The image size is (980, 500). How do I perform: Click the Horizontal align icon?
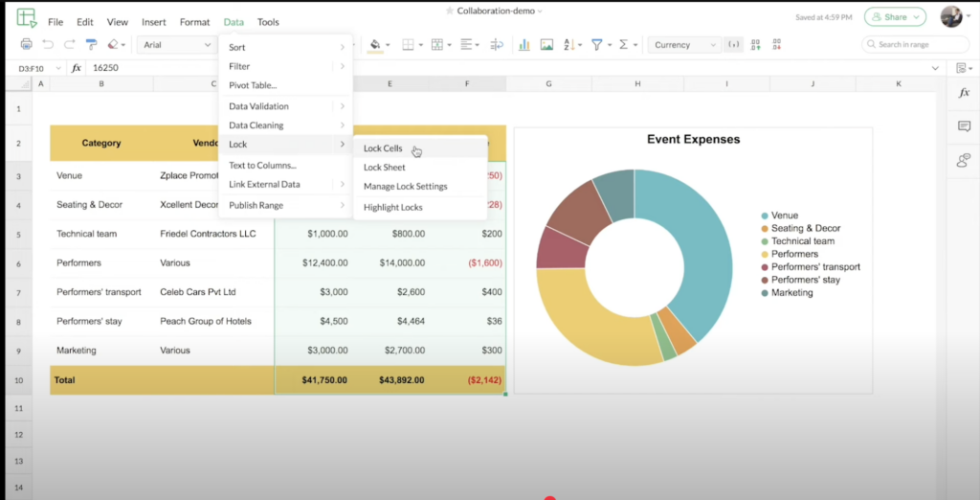[466, 44]
